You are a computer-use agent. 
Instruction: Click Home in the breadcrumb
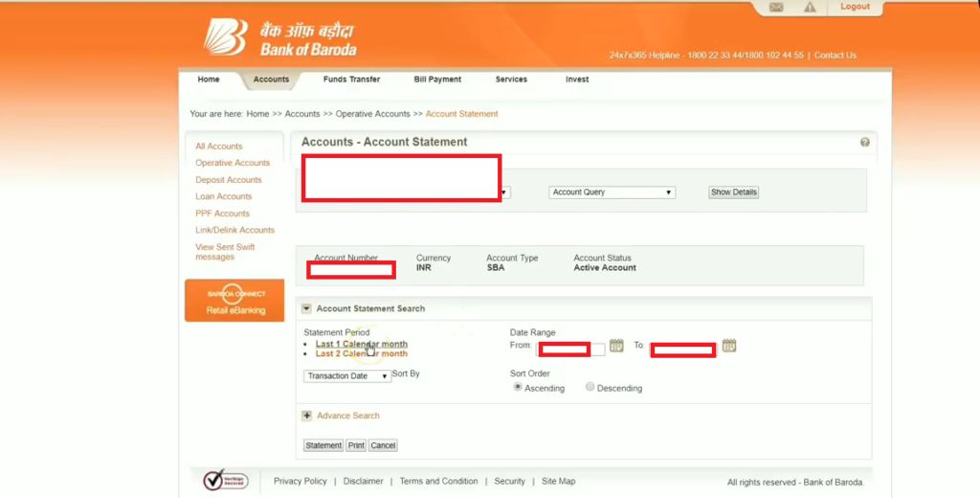257,114
